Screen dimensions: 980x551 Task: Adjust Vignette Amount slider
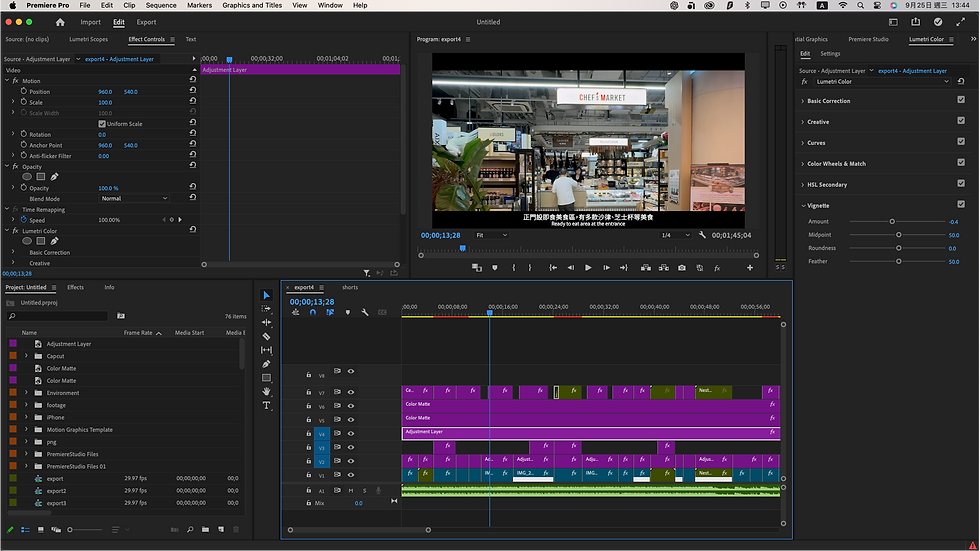pos(892,222)
